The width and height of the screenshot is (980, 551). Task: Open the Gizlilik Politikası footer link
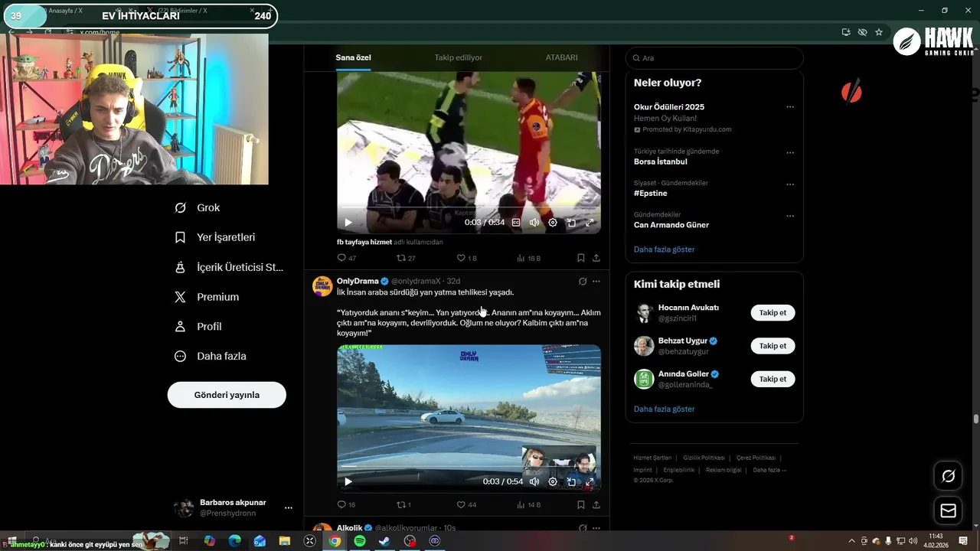(x=704, y=458)
